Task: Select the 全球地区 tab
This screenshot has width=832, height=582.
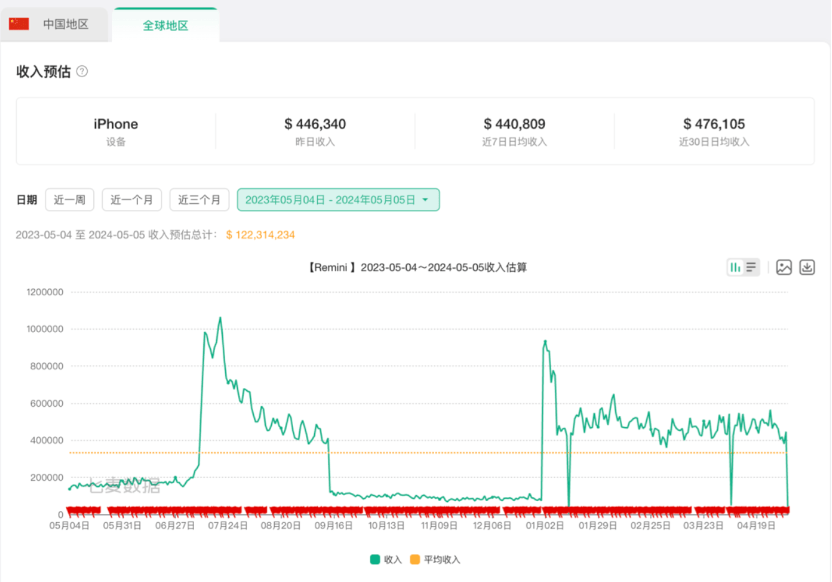Action: tap(166, 25)
